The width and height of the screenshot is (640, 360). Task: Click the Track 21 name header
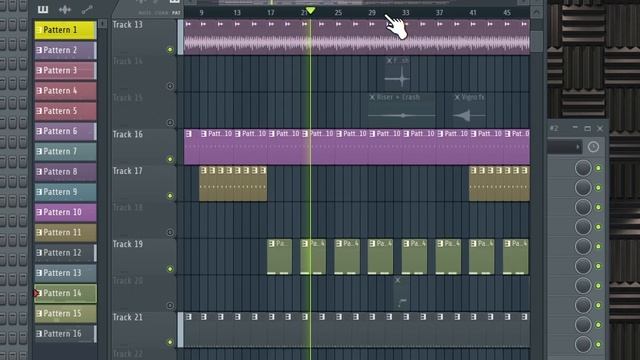point(127,317)
